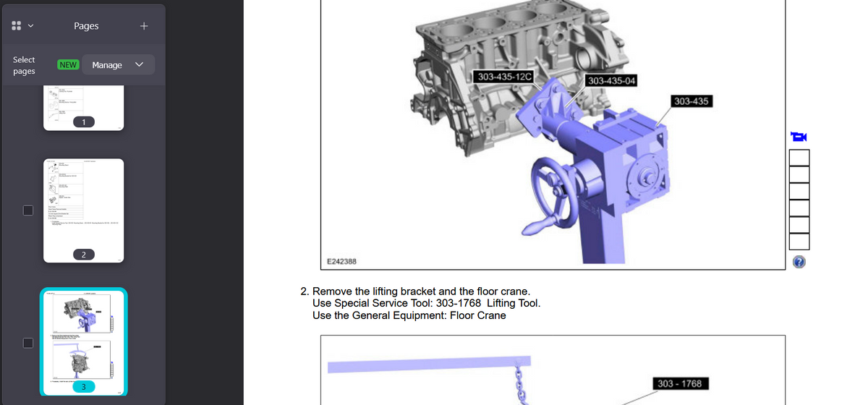
Task: Add a new page with plus icon
Action: (x=144, y=26)
